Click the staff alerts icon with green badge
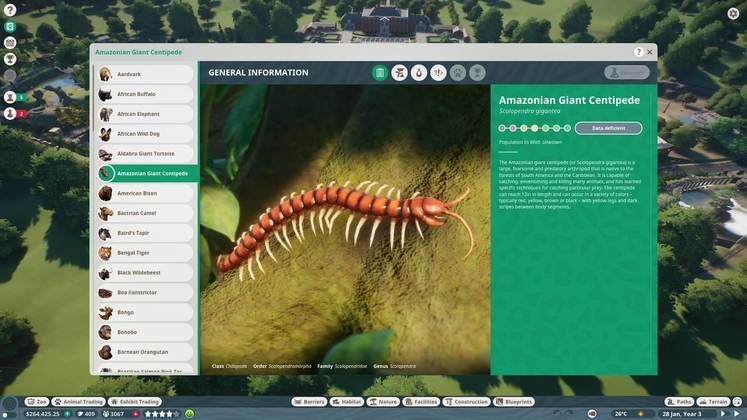Viewport: 747px width, 420px height. point(10,97)
